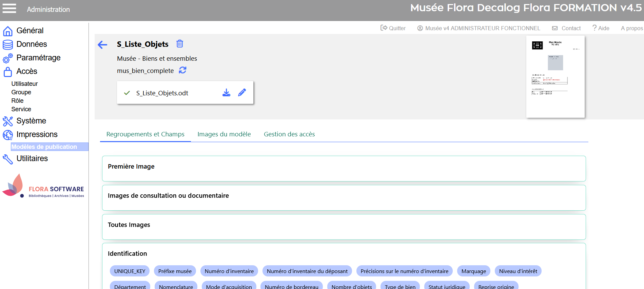
Task: Select the Reprise origine chip
Action: [496, 286]
